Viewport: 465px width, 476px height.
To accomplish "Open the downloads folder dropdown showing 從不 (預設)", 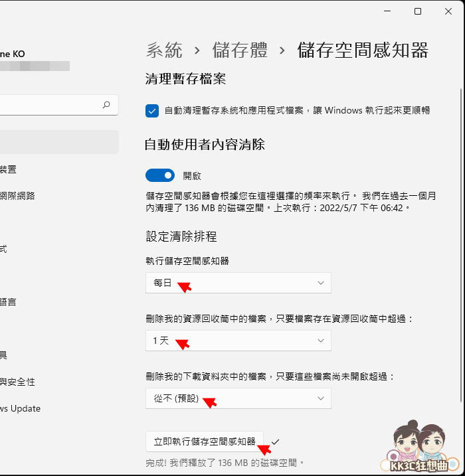I will coord(238,398).
